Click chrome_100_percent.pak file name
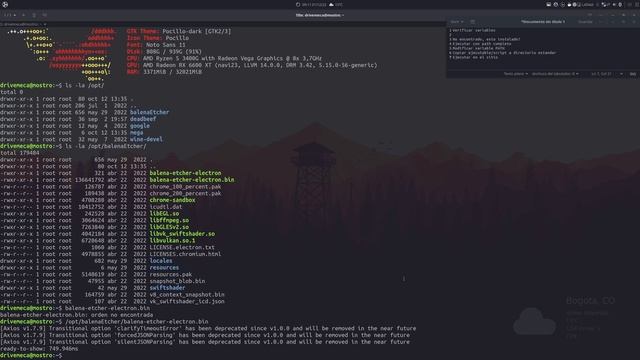640x360 pixels. pyautogui.click(x=185, y=187)
